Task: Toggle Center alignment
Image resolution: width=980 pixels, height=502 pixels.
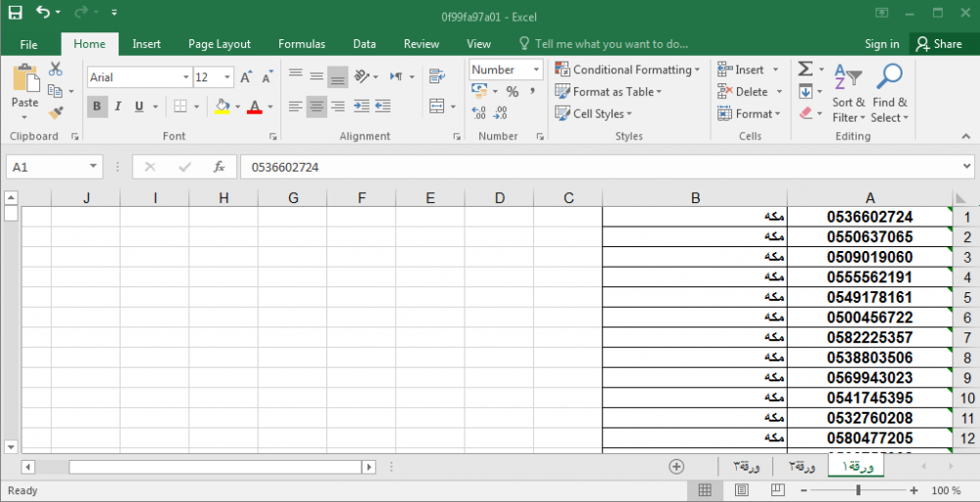Action: pos(317,106)
